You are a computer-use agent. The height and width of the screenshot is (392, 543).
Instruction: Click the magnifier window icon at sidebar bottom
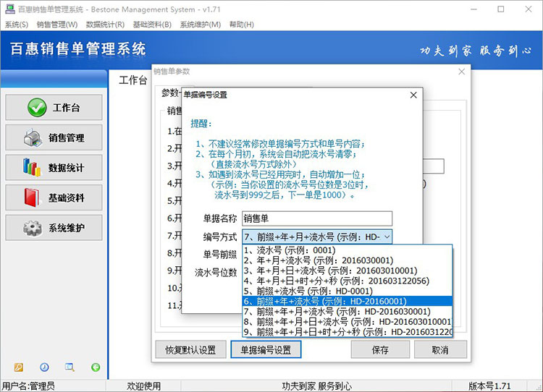coord(70,367)
